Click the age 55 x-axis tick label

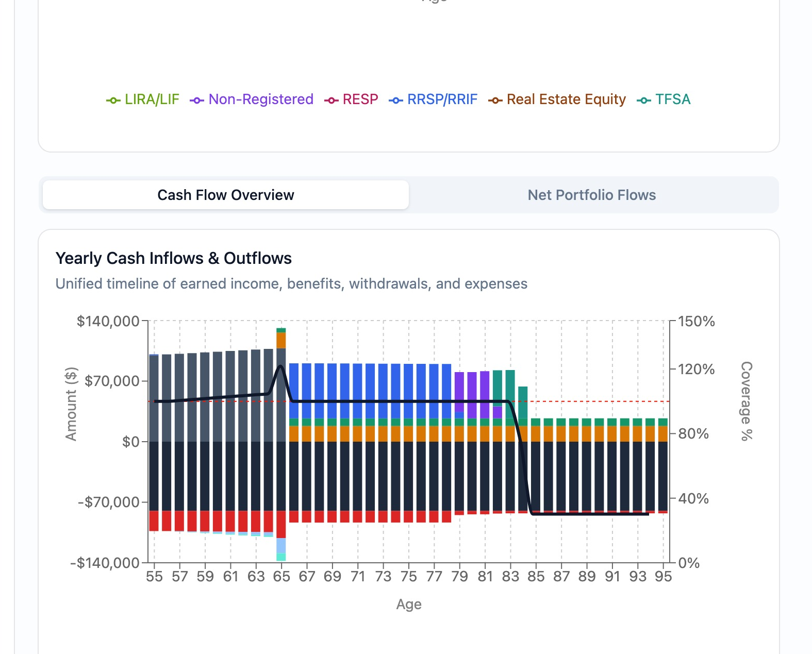coord(154,576)
